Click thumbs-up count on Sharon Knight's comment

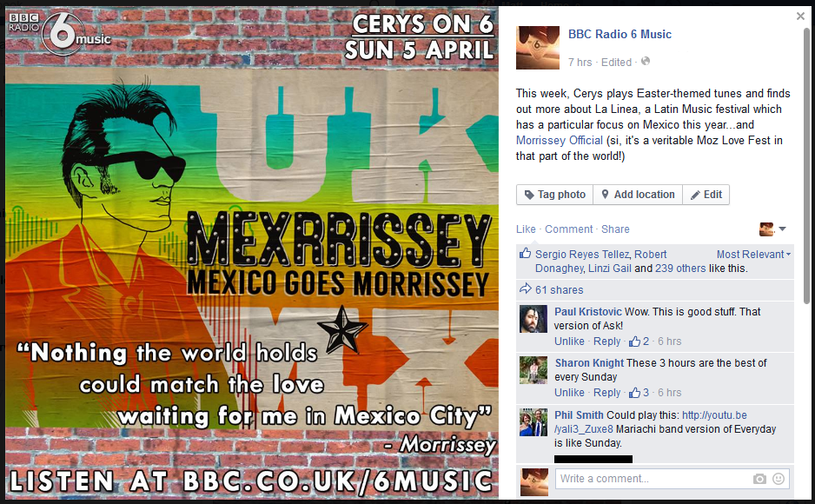[639, 393]
